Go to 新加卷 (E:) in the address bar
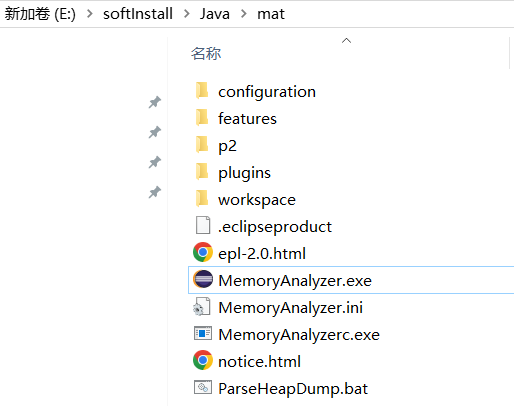This screenshot has height=406, width=514. tap(40, 14)
